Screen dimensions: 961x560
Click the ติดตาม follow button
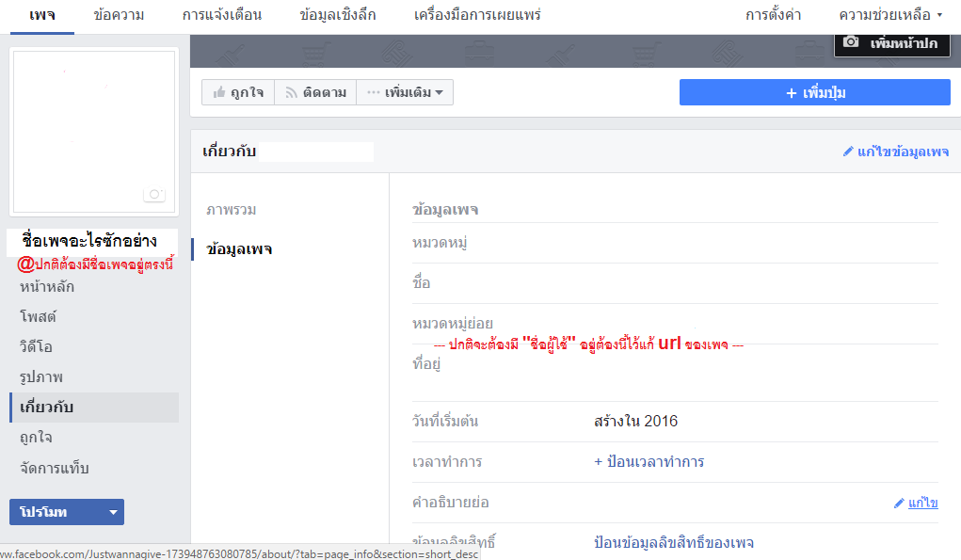[315, 92]
